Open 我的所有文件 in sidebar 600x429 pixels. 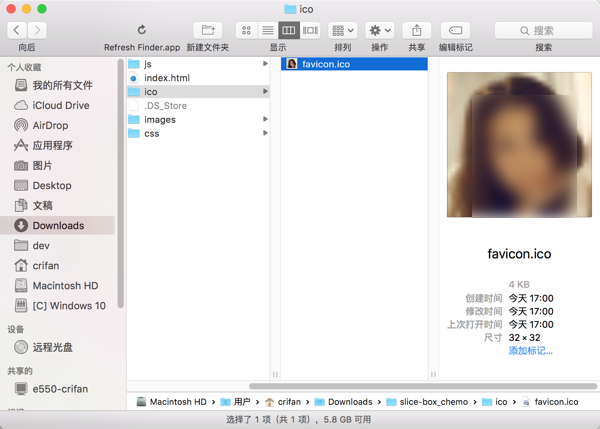click(x=57, y=85)
